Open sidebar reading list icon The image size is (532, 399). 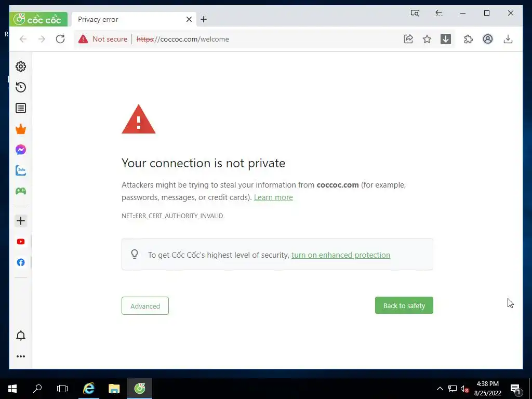[21, 108]
